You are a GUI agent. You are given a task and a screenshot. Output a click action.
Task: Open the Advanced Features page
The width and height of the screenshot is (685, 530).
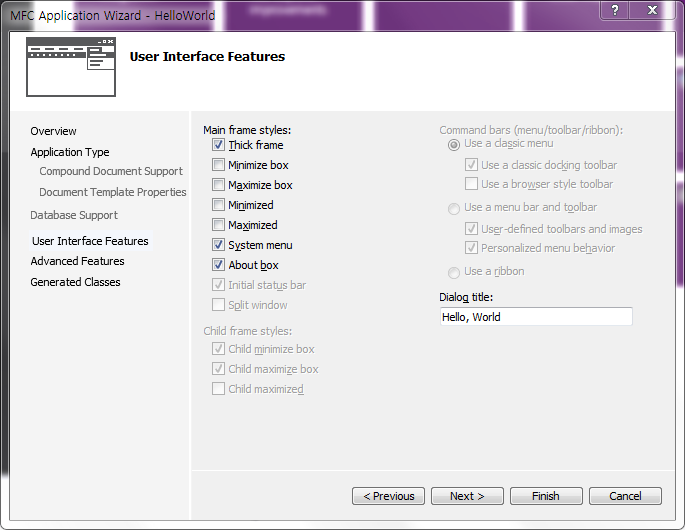tap(77, 261)
